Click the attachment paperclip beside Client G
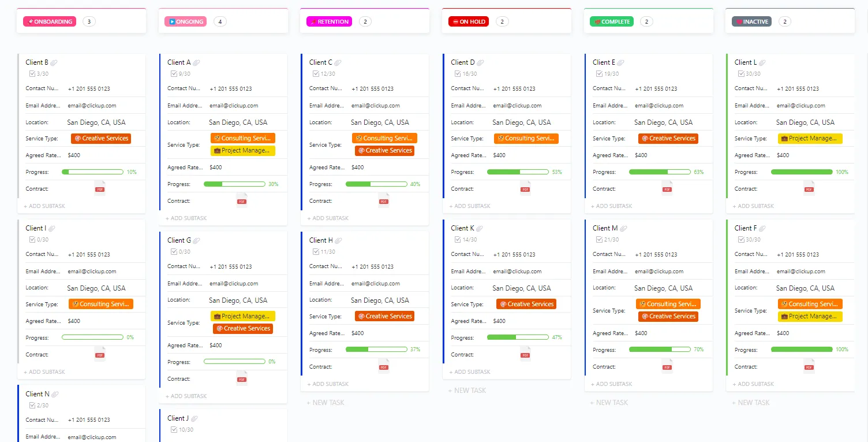 click(196, 240)
